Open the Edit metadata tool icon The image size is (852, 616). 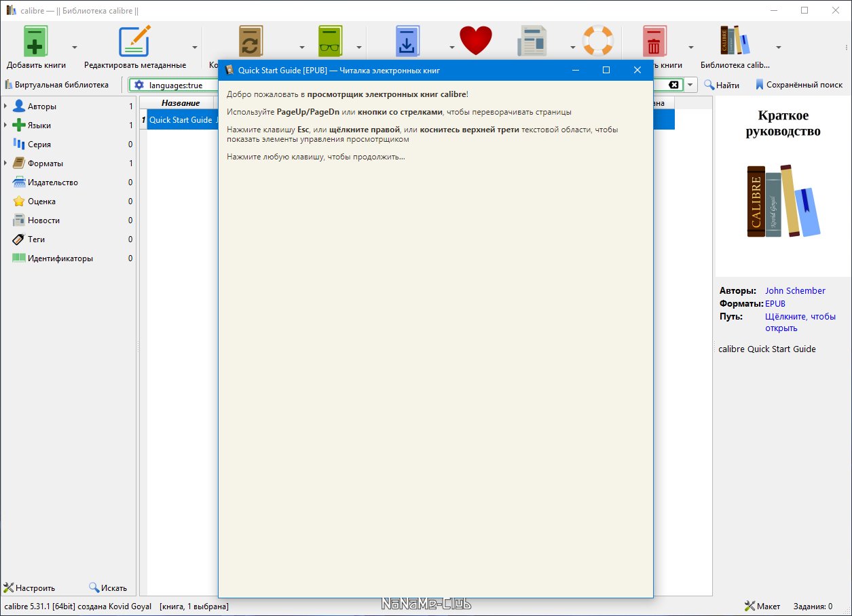tap(134, 41)
